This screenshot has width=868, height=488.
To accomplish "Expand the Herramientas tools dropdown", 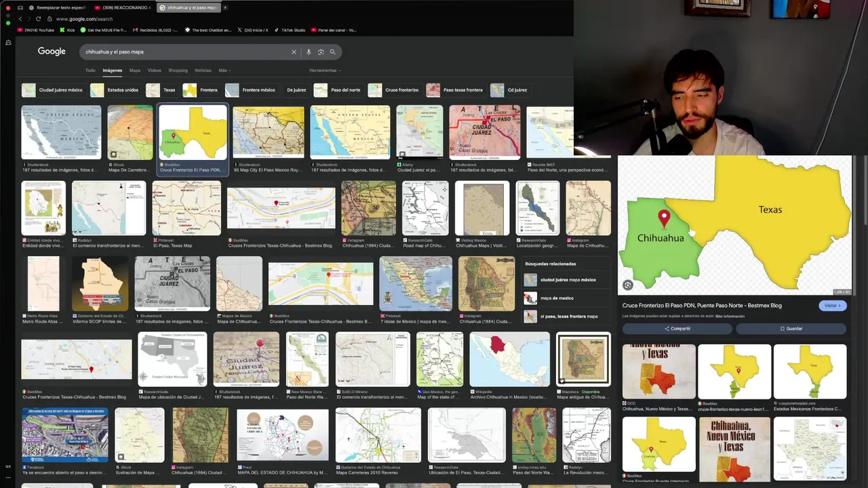I will coord(325,70).
